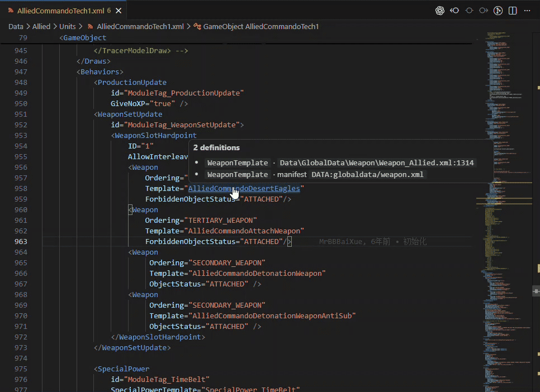Click line number 947 in the gutter
Viewport: 540px width, 392px height.
[21, 71]
